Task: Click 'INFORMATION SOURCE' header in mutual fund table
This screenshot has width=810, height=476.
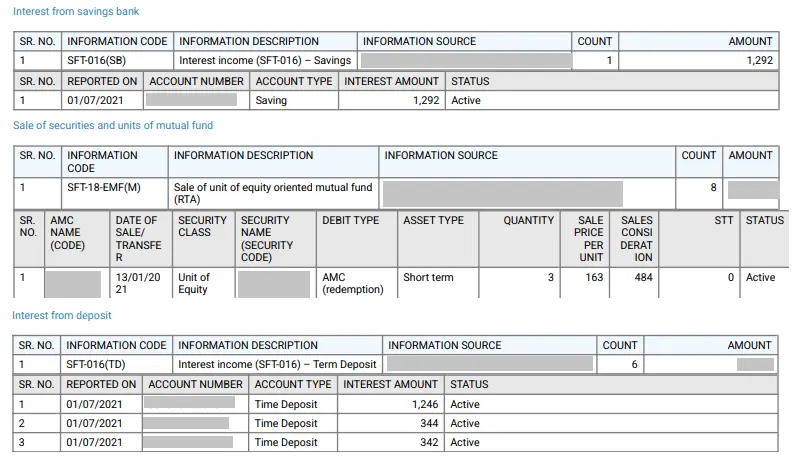Action: (441, 155)
